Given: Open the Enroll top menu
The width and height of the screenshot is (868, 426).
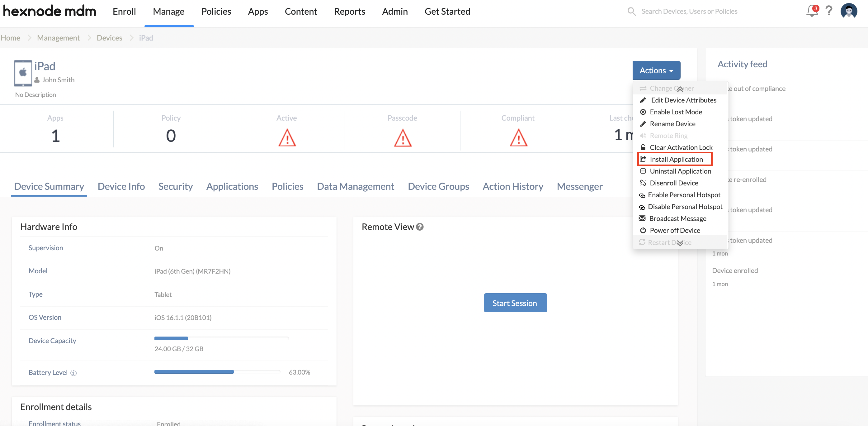Looking at the screenshot, I should point(124,12).
